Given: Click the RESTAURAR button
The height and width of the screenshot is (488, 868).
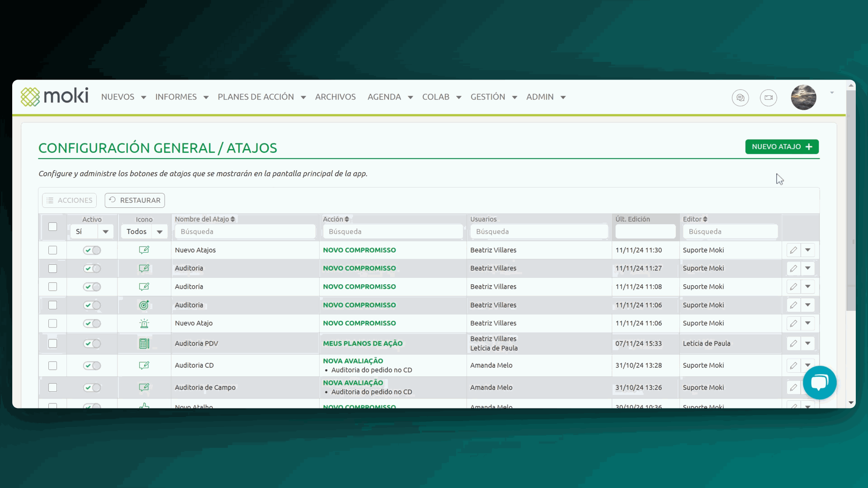Looking at the screenshot, I should coord(135,201).
